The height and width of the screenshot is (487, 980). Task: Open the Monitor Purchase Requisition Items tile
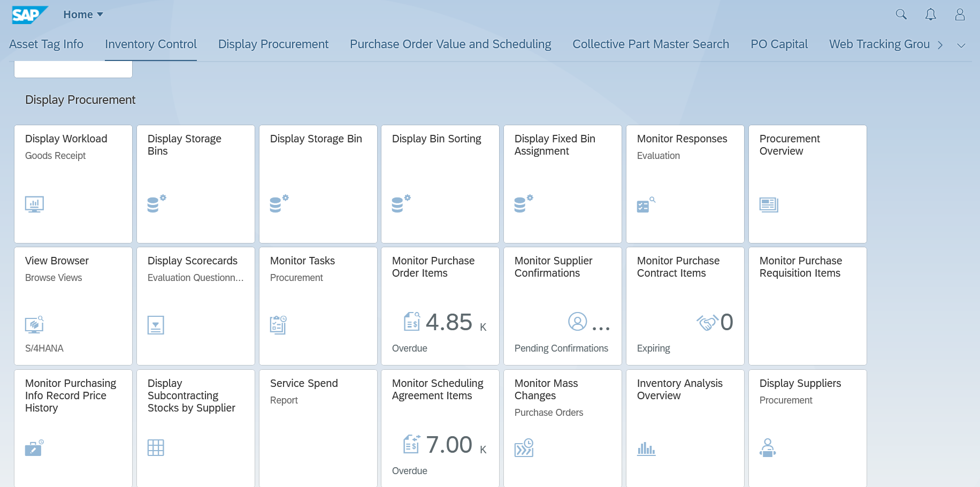pos(807,306)
